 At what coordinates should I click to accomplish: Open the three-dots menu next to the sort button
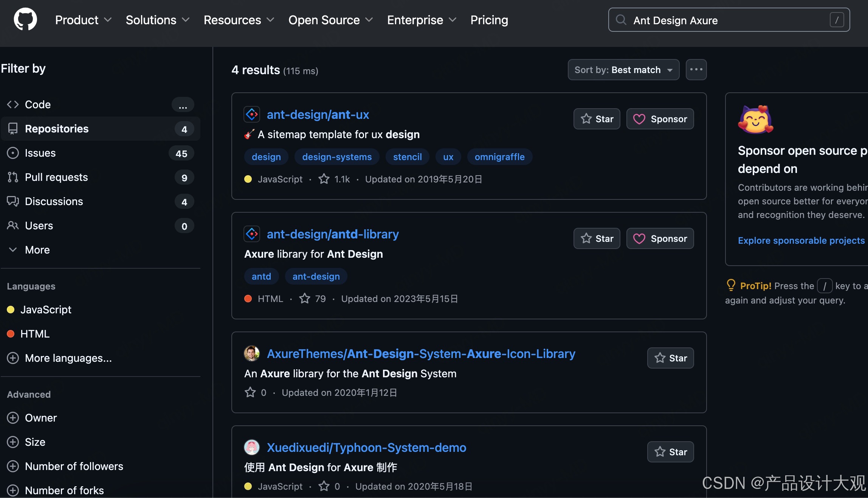[x=696, y=70]
